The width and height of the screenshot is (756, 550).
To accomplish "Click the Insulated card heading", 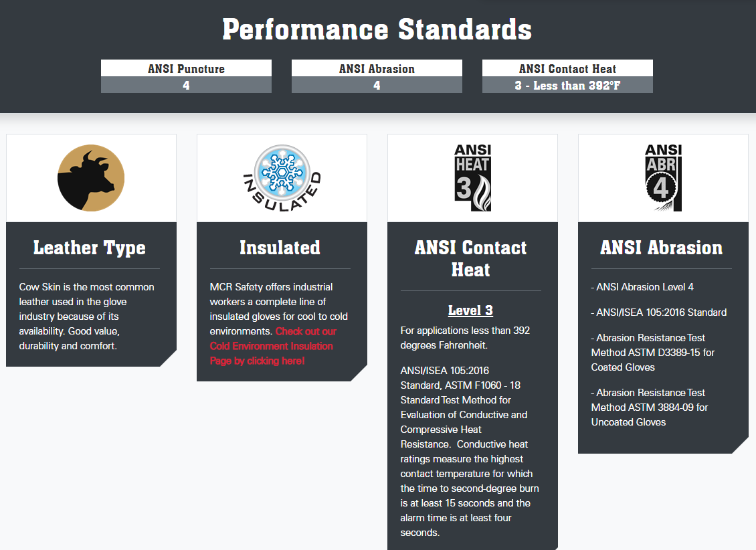I will 280,248.
